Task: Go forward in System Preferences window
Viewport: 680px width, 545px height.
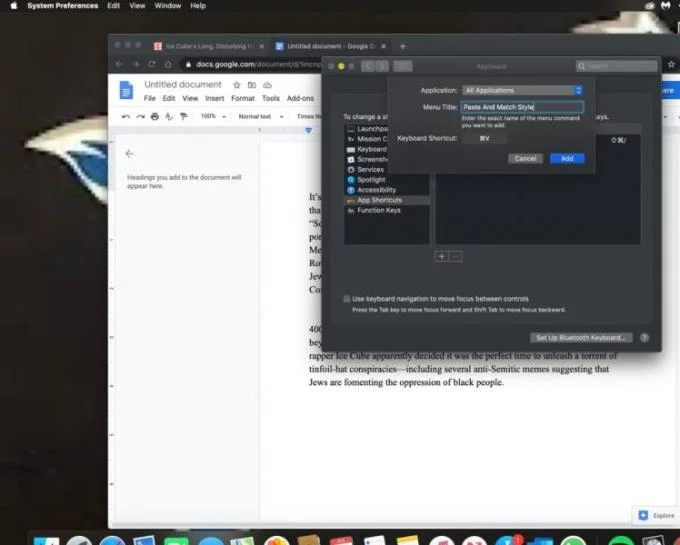Action: click(382, 66)
